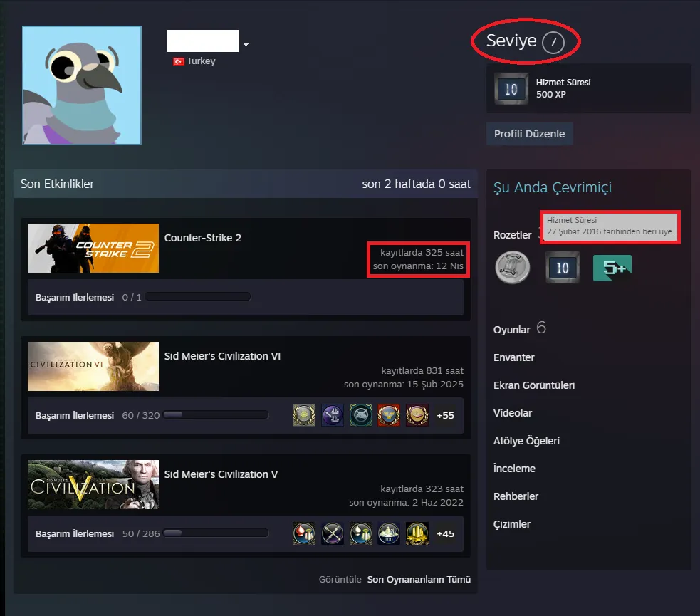
Task: Select the 10 years badge under Rozetler
Action: point(563,268)
